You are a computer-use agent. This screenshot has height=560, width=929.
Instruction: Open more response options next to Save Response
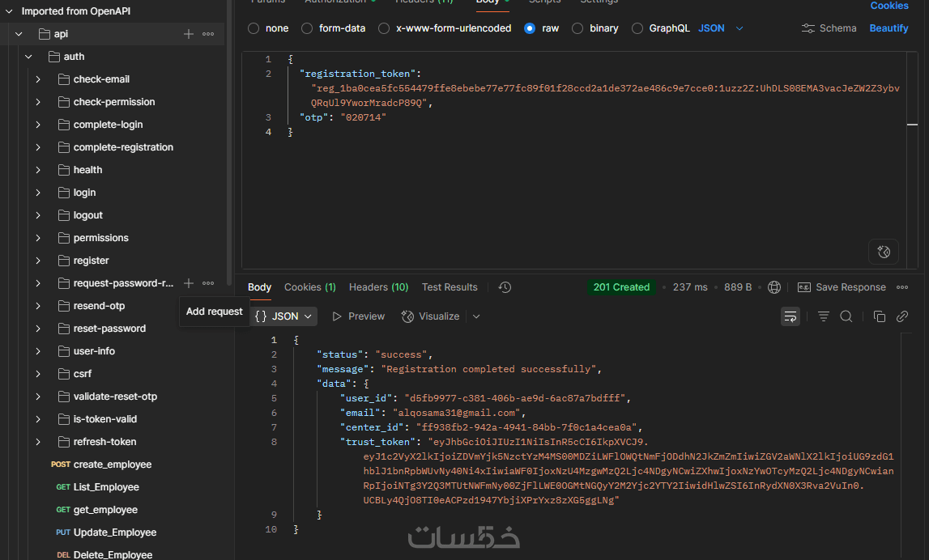[901, 287]
